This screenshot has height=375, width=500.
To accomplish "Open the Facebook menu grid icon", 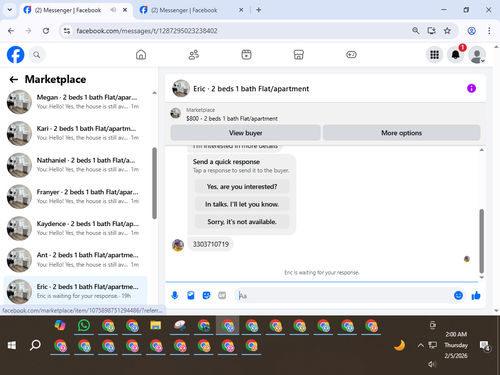I will pos(434,55).
